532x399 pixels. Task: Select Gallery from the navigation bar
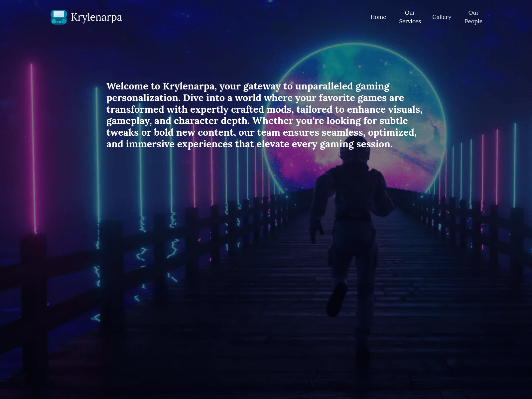[x=442, y=17]
